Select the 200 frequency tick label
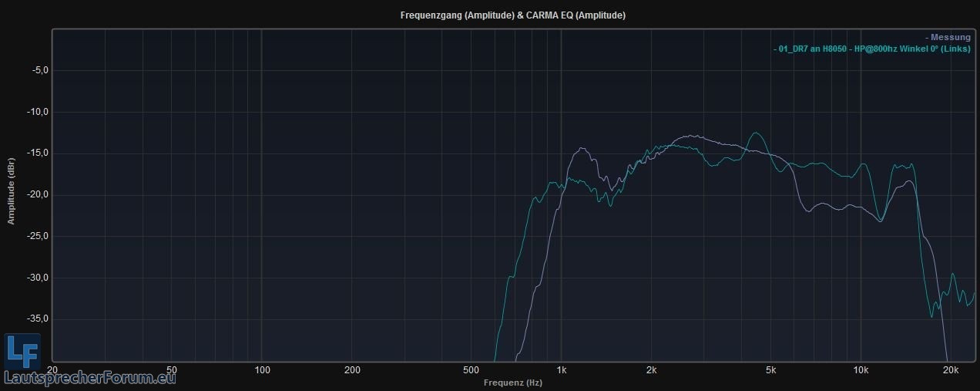The height and width of the screenshot is (391, 980). point(352,370)
